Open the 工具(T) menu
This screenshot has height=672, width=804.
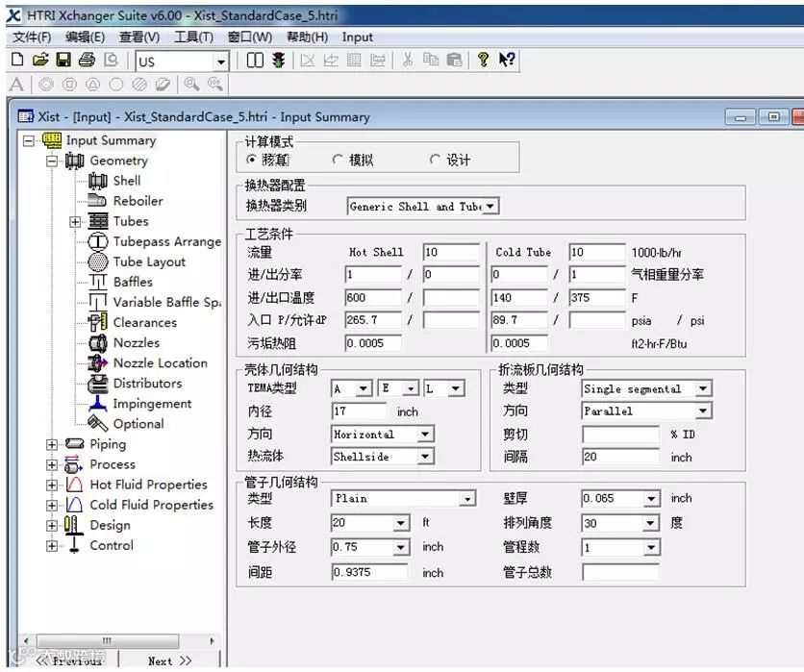[x=194, y=37]
